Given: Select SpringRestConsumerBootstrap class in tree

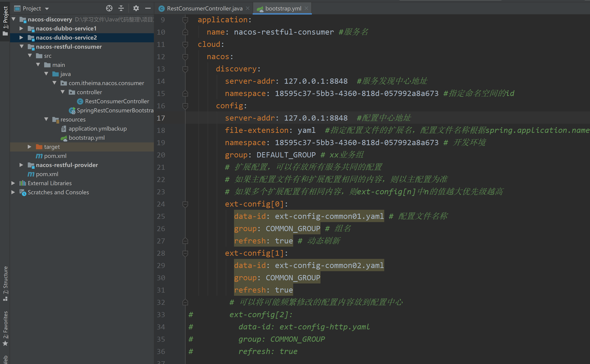Looking at the screenshot, I should pyautogui.click(x=115, y=111).
